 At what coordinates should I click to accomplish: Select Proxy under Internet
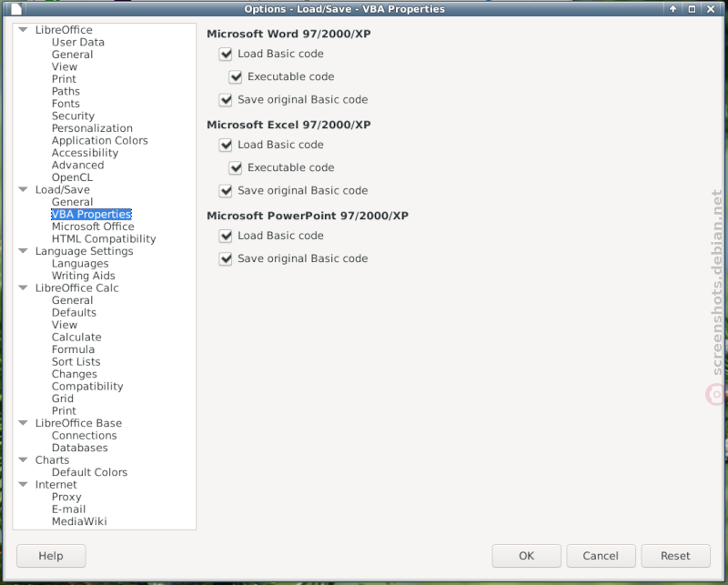point(66,497)
